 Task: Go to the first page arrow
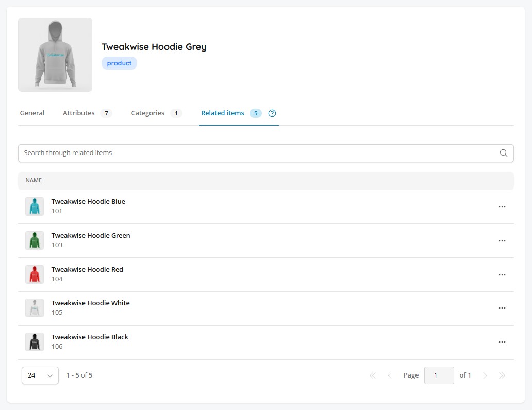click(x=373, y=375)
